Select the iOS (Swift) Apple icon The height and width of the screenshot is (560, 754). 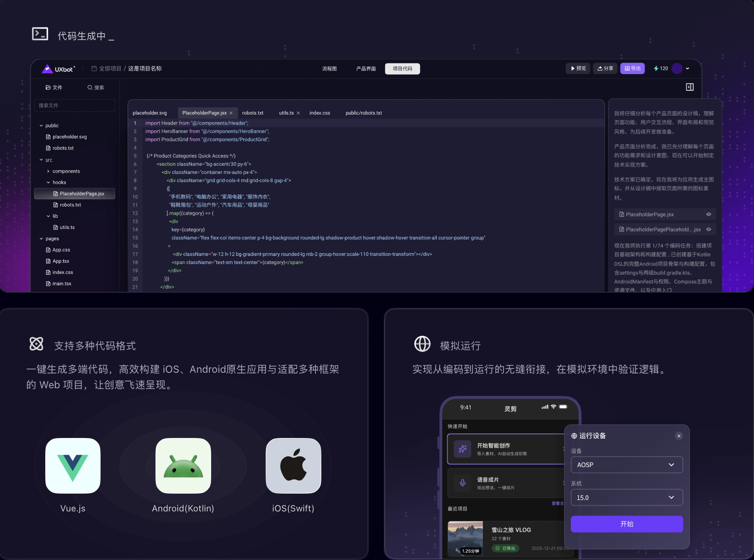pyautogui.click(x=293, y=465)
